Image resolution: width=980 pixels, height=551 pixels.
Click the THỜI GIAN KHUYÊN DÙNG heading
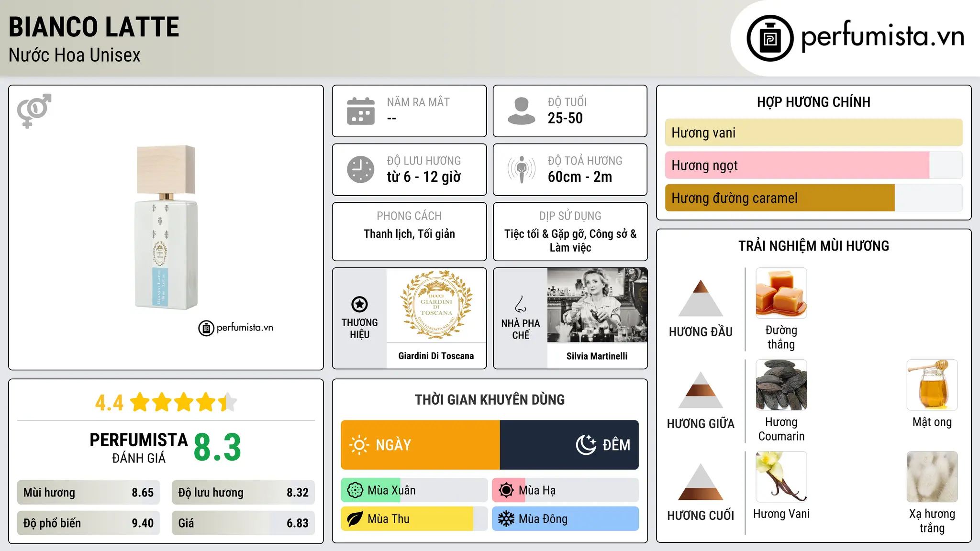pyautogui.click(x=490, y=399)
